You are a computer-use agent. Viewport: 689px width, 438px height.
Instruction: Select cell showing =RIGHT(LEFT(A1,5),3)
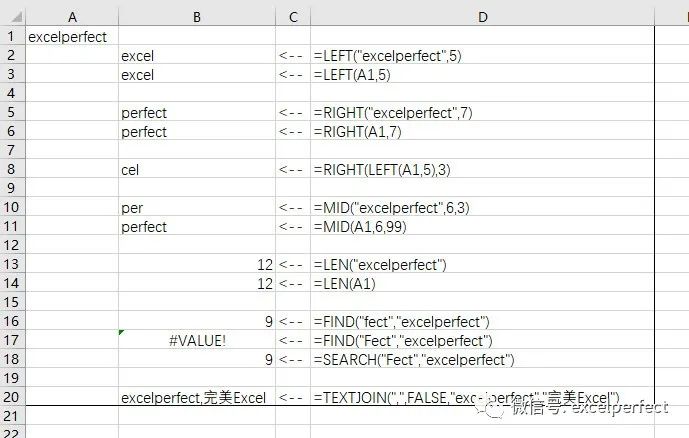pyautogui.click(x=482, y=169)
